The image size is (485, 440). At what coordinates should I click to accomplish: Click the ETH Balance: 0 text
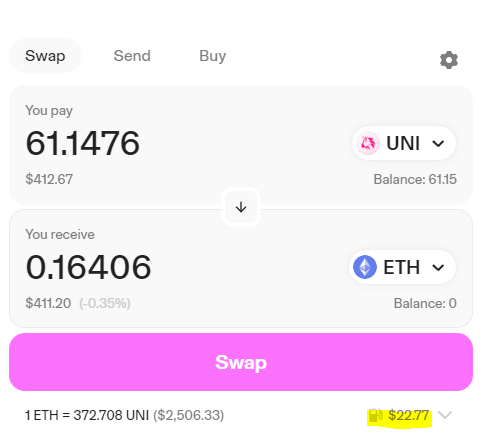(x=425, y=303)
